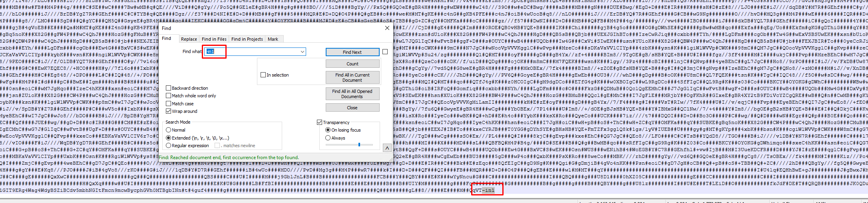868x203 pixels.
Task: Click Find All in All Opened Documents
Action: 352,94
